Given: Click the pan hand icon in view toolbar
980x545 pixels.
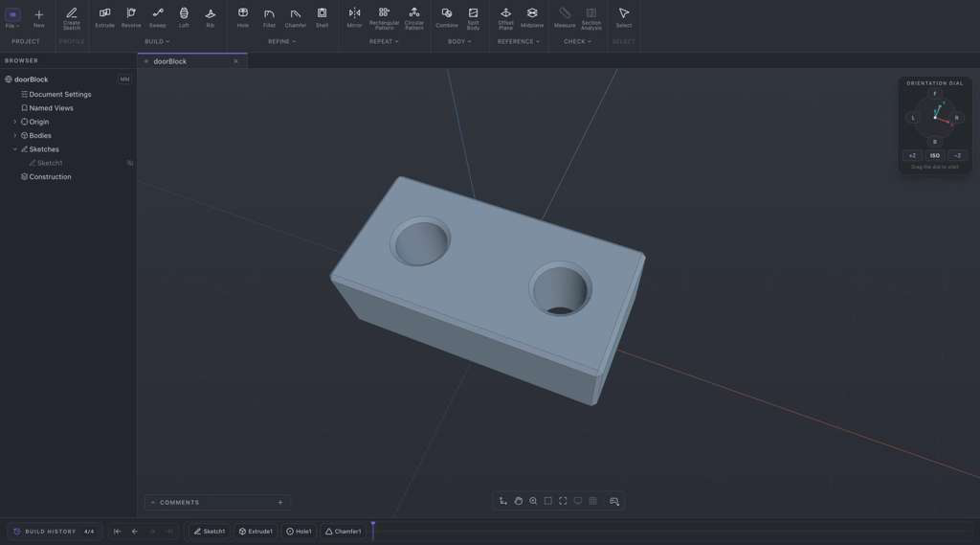Looking at the screenshot, I should pos(518,501).
